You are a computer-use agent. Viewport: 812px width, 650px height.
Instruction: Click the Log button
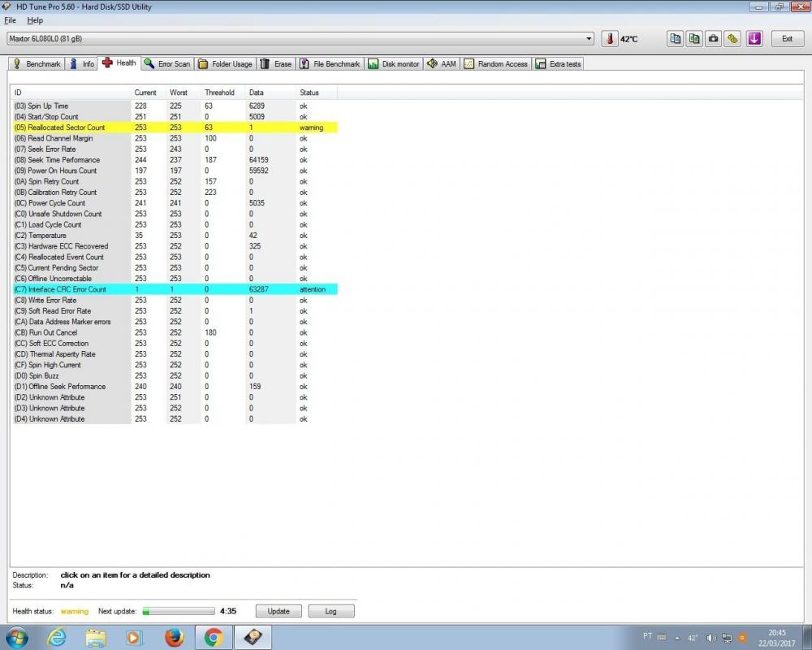330,611
